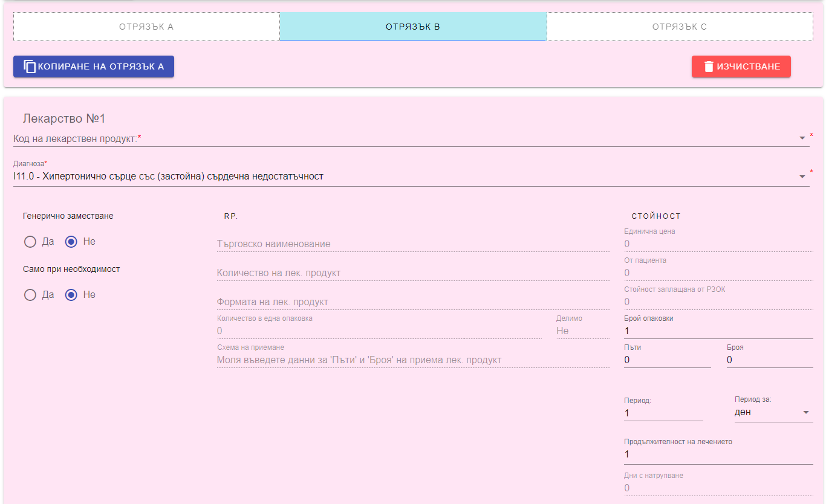Viewport: 826px width, 504px height.
Task: Click the Дни с натрупване field
Action: click(x=718, y=488)
